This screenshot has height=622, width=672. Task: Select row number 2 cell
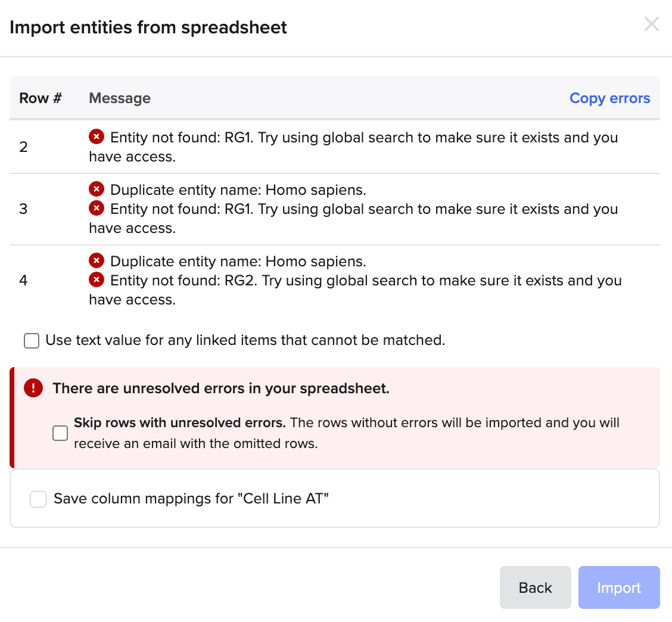(x=24, y=147)
